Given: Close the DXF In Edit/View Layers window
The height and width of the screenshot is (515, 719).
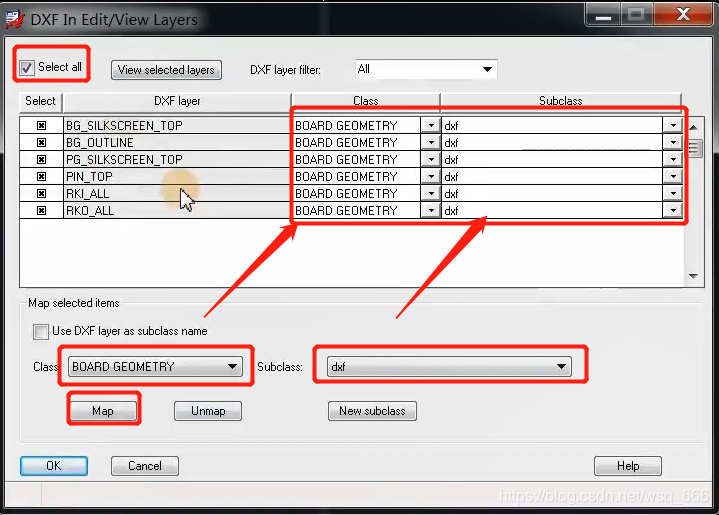Looking at the screenshot, I should (683, 15).
